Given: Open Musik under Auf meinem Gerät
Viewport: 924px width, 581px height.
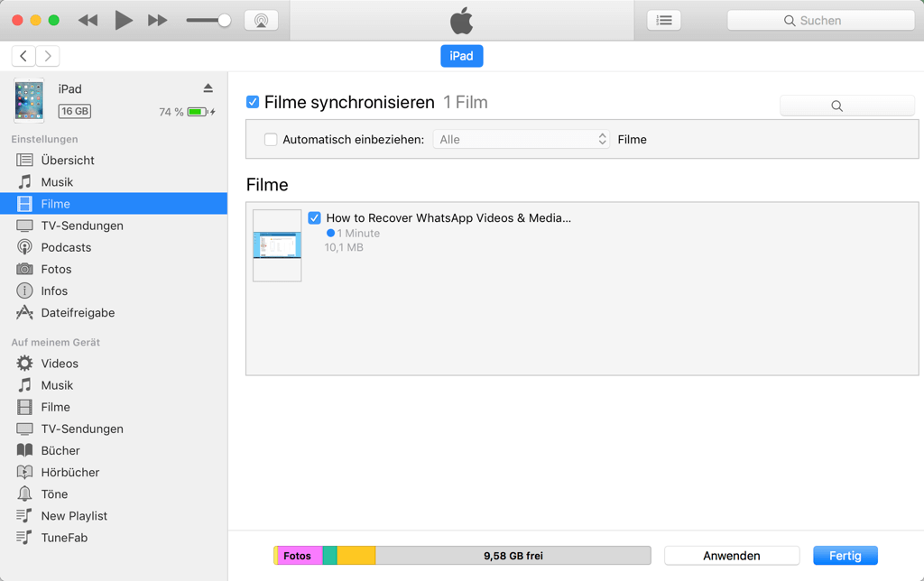Looking at the screenshot, I should [114, 385].
